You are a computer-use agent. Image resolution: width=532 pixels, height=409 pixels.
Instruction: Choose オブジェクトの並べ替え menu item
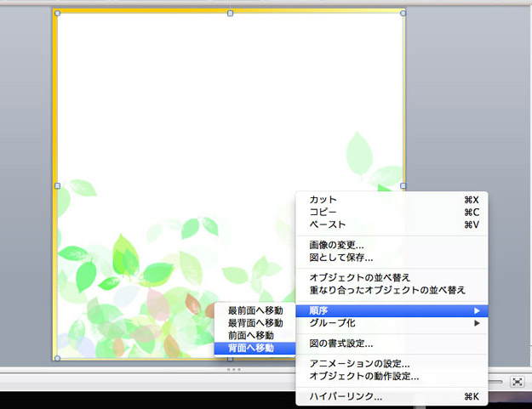[x=360, y=277]
